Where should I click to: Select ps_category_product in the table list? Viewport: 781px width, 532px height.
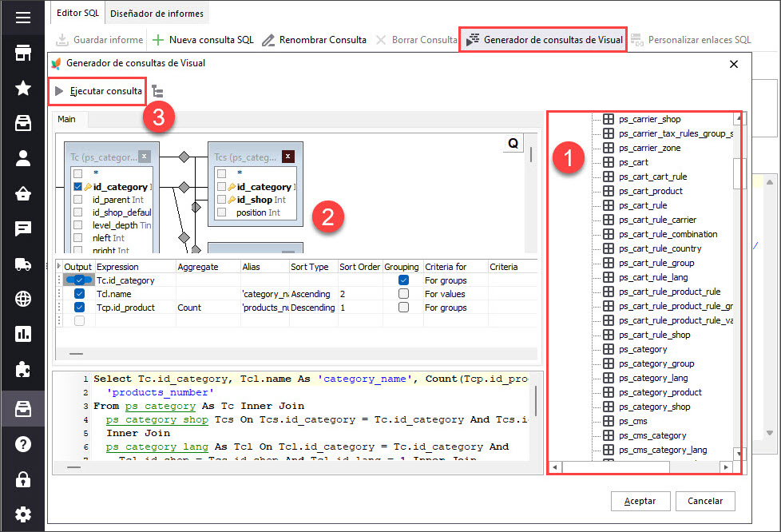tap(660, 392)
